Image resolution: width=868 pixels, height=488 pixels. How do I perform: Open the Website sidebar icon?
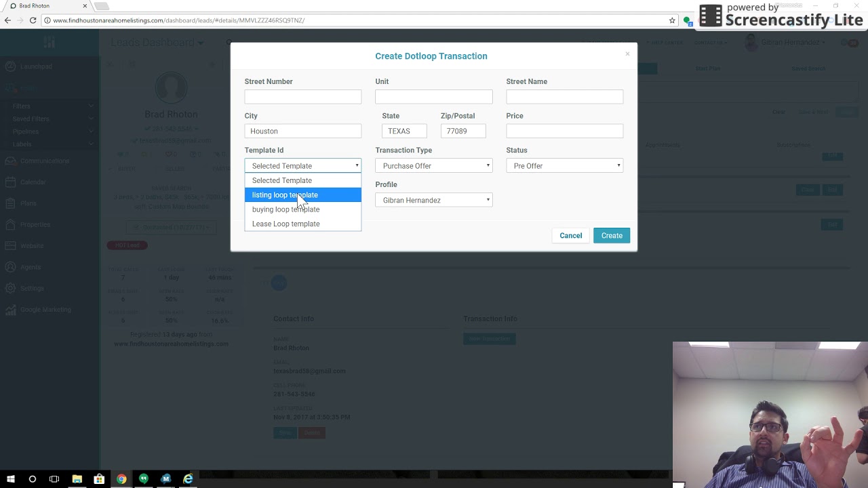[10, 245]
